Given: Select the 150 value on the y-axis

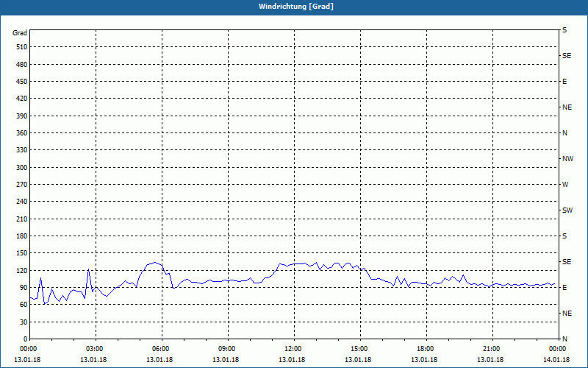Looking at the screenshot, I should [x=21, y=253].
